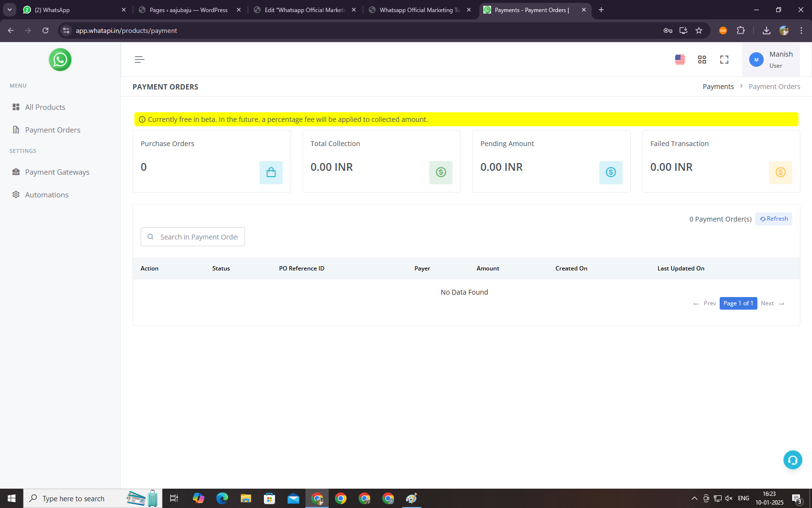Refresh the payment orders list
Image resolution: width=812 pixels, height=508 pixels.
tap(774, 219)
